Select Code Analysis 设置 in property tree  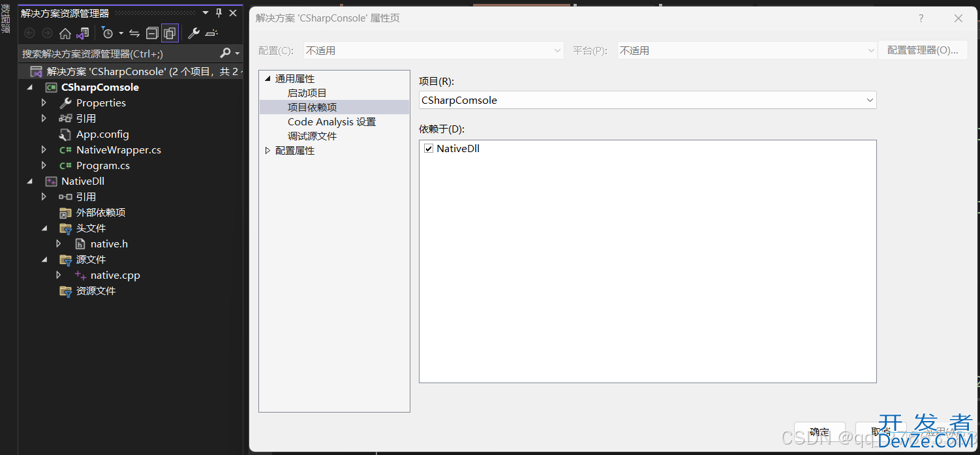(x=332, y=121)
